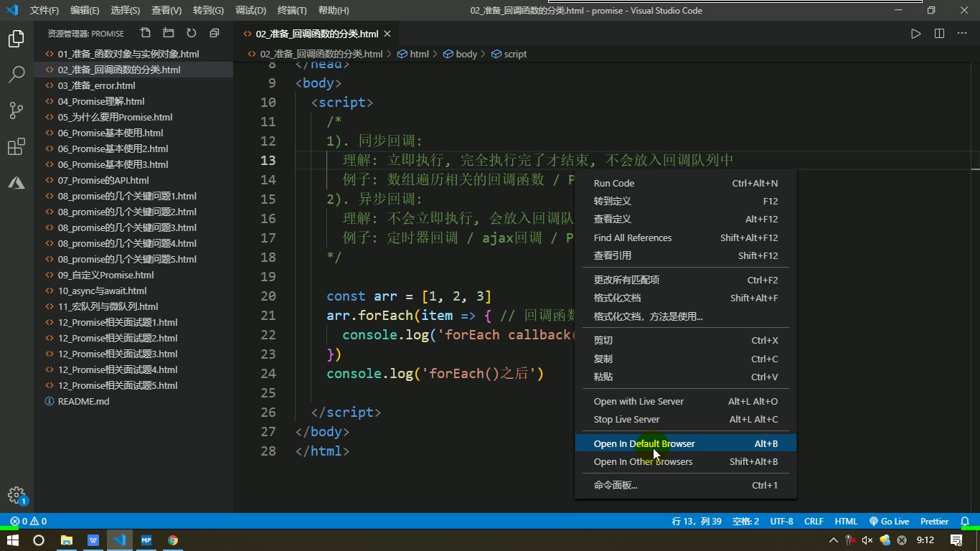Run the code with the play icon
This screenshot has height=551, width=980.
pyautogui.click(x=915, y=34)
